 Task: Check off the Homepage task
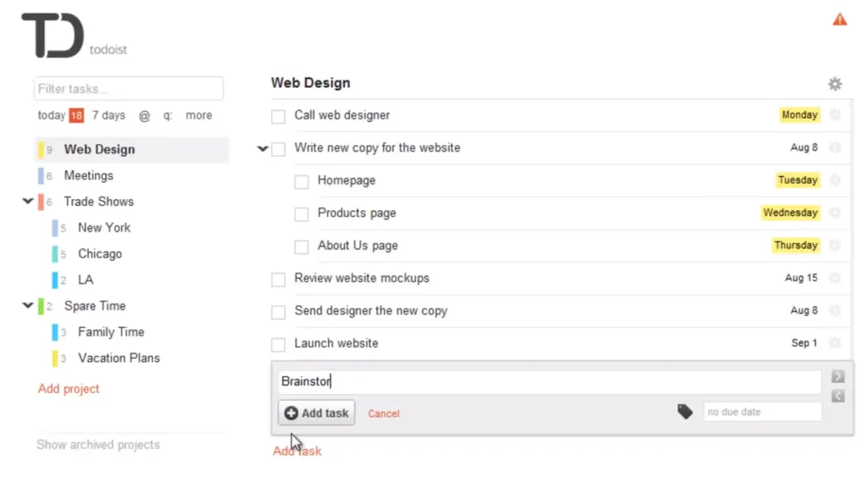tap(301, 180)
